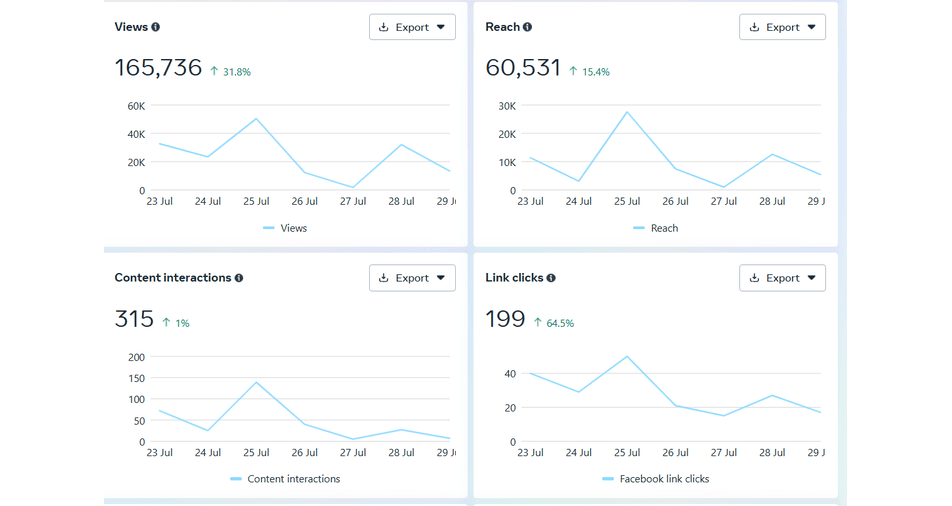Viewport: 952px width, 506px height.
Task: Click the download icon in Reach Export button
Action: (754, 27)
